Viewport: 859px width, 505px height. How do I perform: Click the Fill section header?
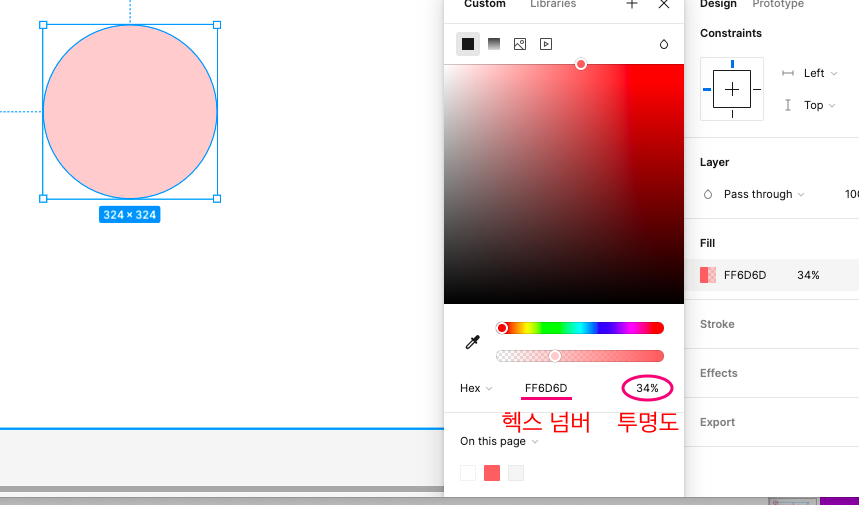click(707, 243)
